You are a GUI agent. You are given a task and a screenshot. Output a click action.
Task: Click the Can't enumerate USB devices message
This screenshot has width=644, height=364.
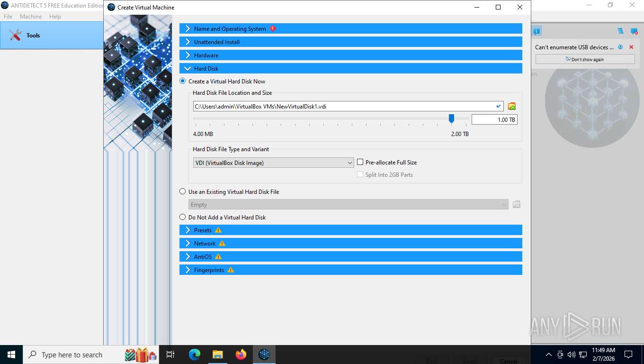pyautogui.click(x=574, y=47)
